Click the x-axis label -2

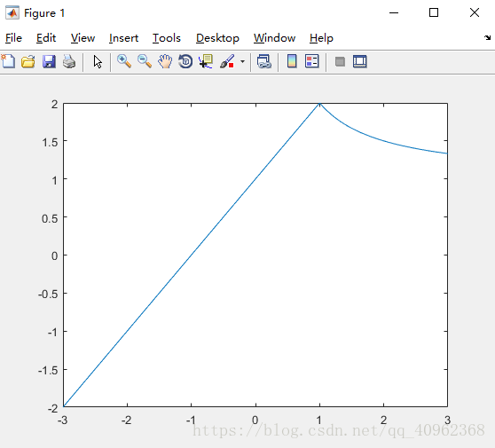(x=126, y=420)
